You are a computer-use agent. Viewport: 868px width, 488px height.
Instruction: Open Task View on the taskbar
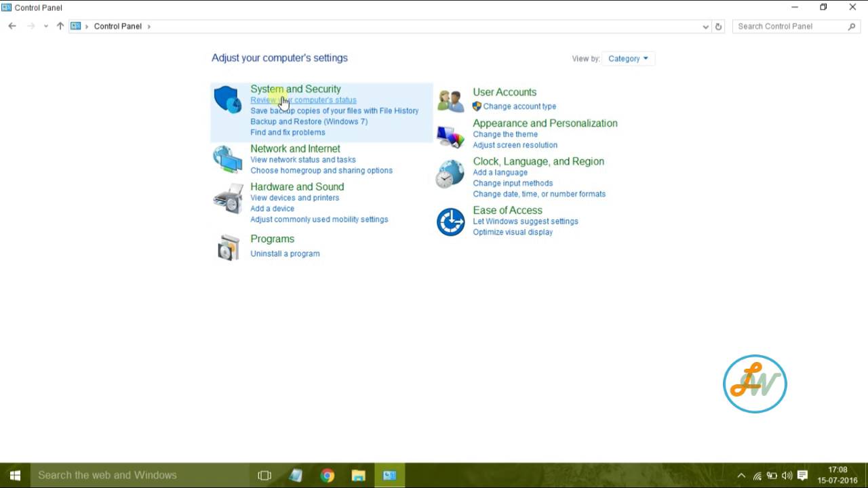pyautogui.click(x=264, y=475)
